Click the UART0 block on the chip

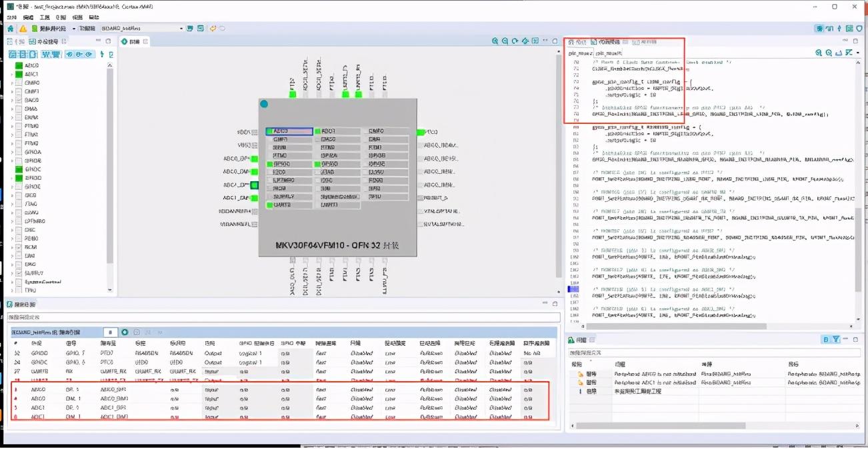(x=289, y=205)
